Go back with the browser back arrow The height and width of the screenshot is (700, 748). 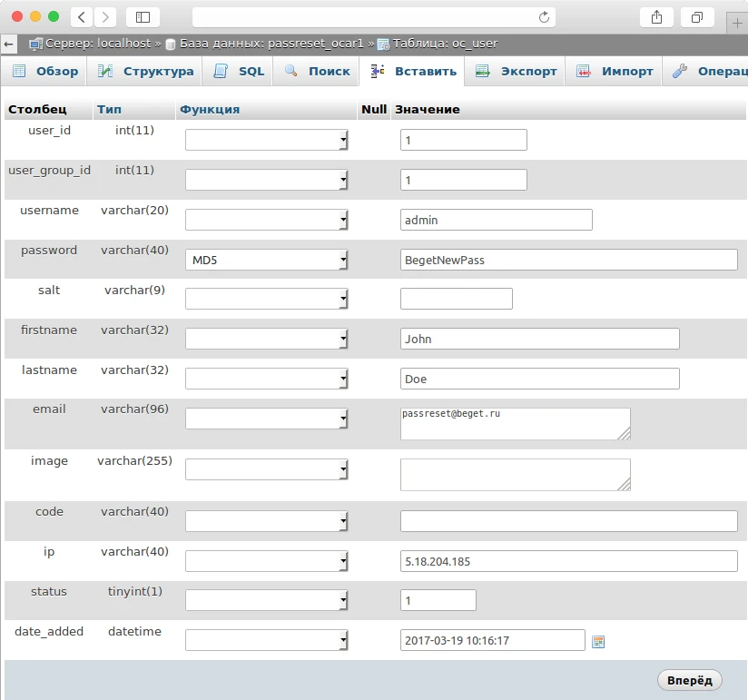tap(82, 17)
